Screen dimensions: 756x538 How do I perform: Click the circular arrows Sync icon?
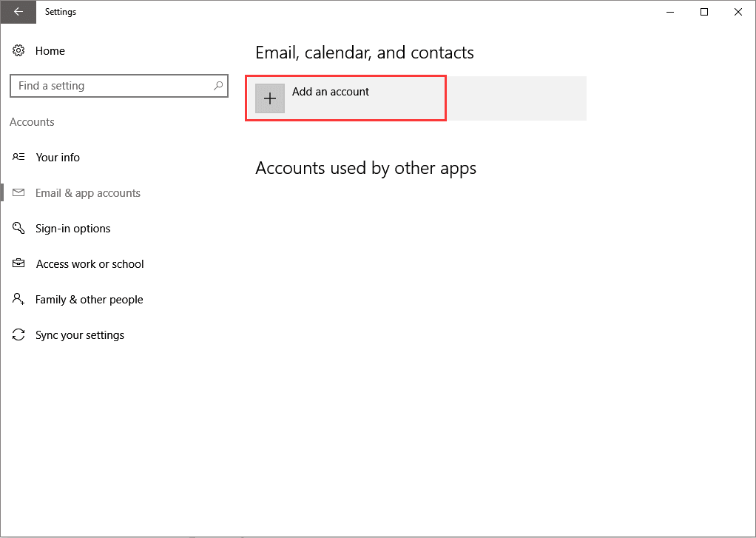pyautogui.click(x=18, y=335)
